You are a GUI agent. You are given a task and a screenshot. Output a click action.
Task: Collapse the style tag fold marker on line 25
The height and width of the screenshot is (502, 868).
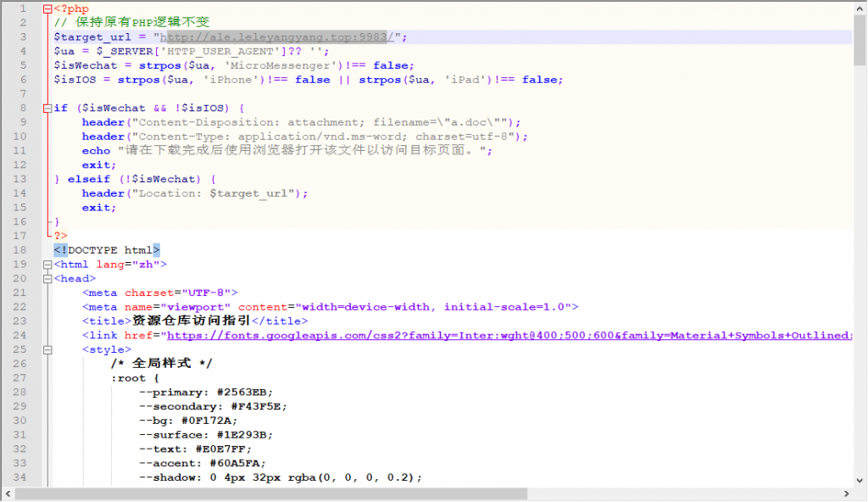tap(47, 349)
